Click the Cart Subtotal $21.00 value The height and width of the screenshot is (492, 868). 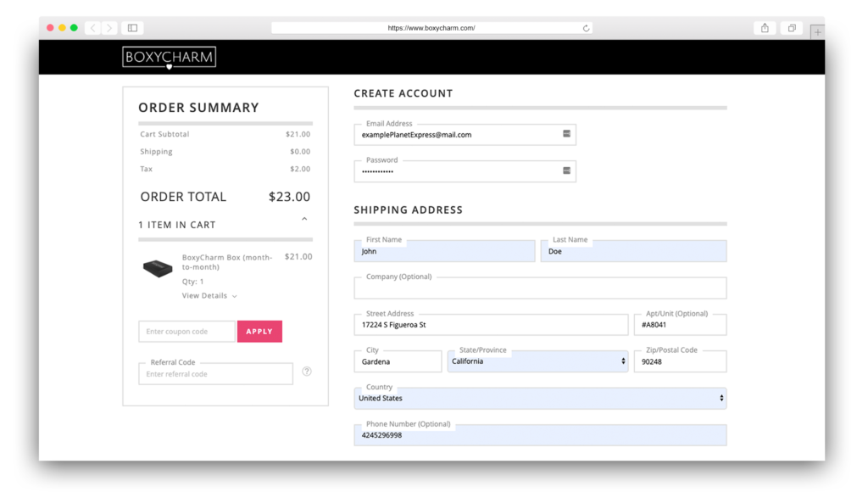[298, 134]
